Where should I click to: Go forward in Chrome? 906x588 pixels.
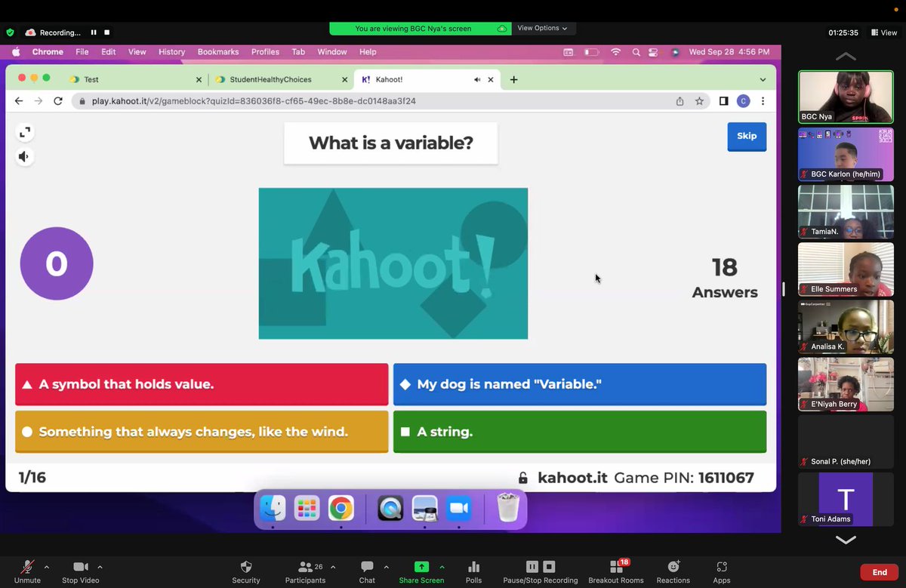click(38, 101)
